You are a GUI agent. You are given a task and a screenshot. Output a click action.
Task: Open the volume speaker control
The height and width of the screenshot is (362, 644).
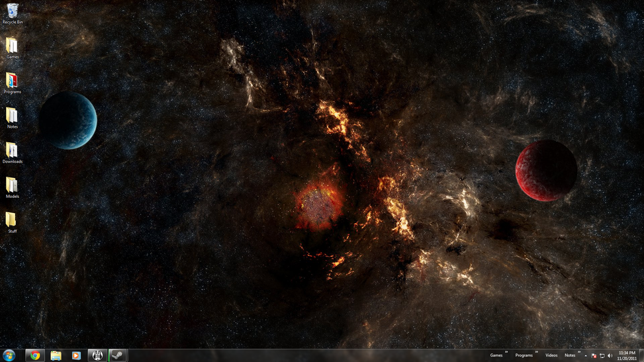point(610,355)
